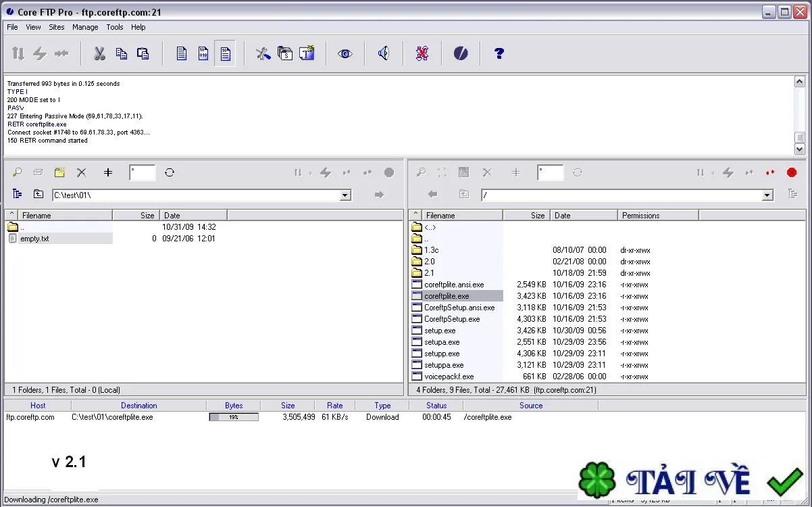Open the <..> root entry in remote list

click(x=430, y=227)
